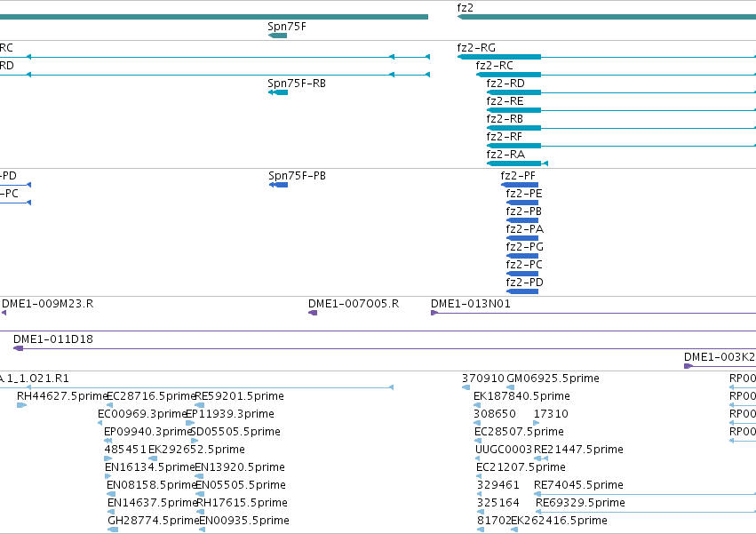This screenshot has height=534, width=756.
Task: Select protein fz2-PE
Action: coord(522,203)
